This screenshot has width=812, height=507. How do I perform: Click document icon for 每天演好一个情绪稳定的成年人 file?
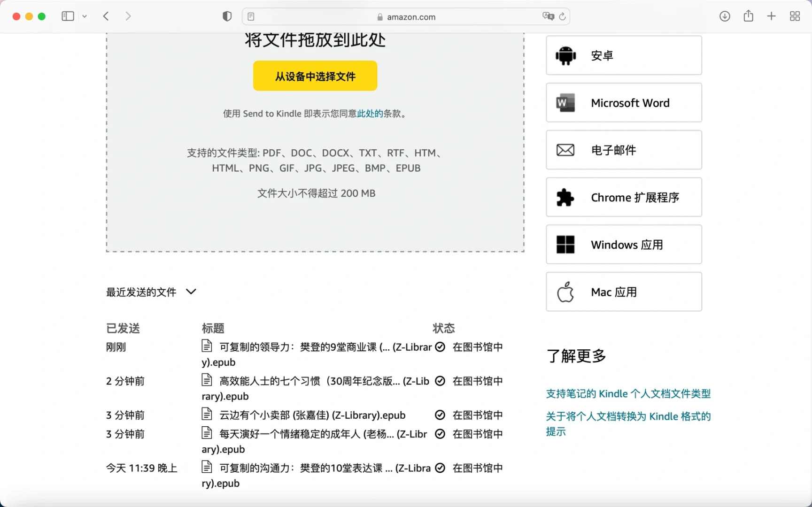(x=207, y=433)
